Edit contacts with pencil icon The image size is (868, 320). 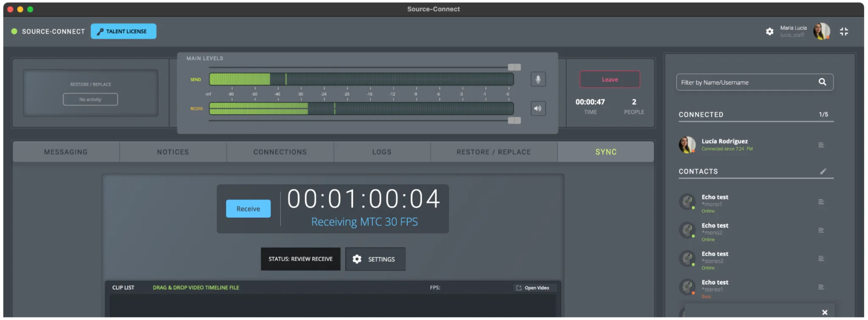point(823,171)
